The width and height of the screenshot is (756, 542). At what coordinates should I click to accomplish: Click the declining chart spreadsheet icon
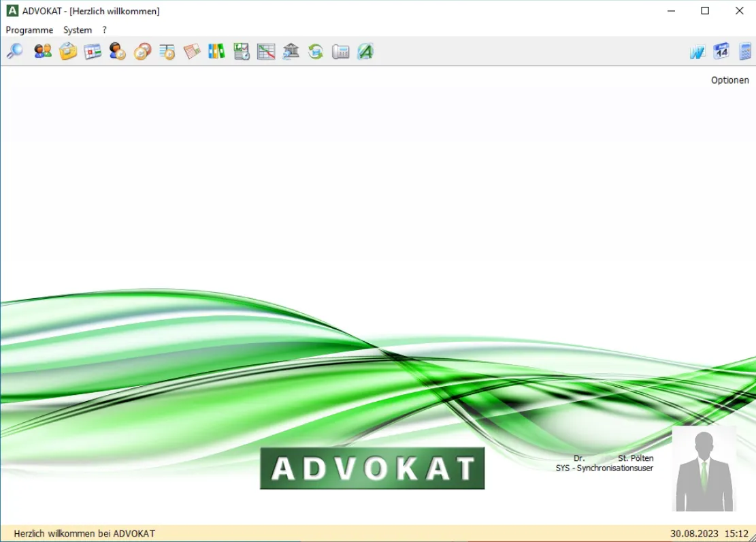266,51
